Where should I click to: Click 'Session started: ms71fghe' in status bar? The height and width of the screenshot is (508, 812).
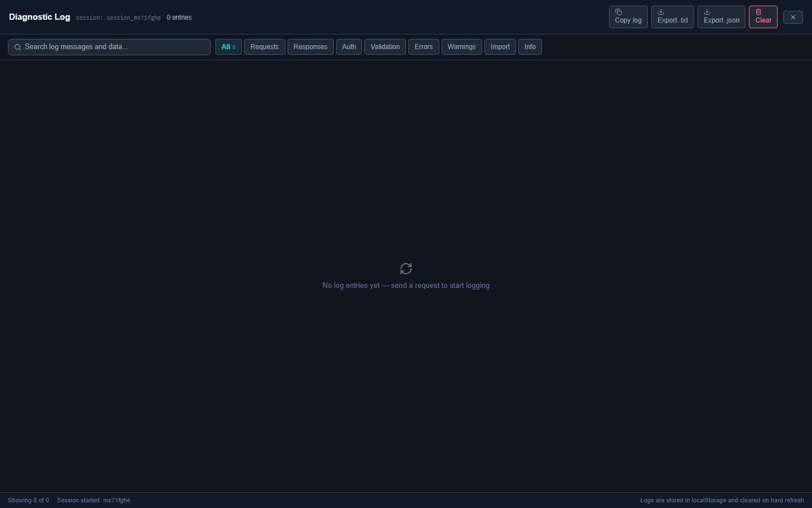94,500
